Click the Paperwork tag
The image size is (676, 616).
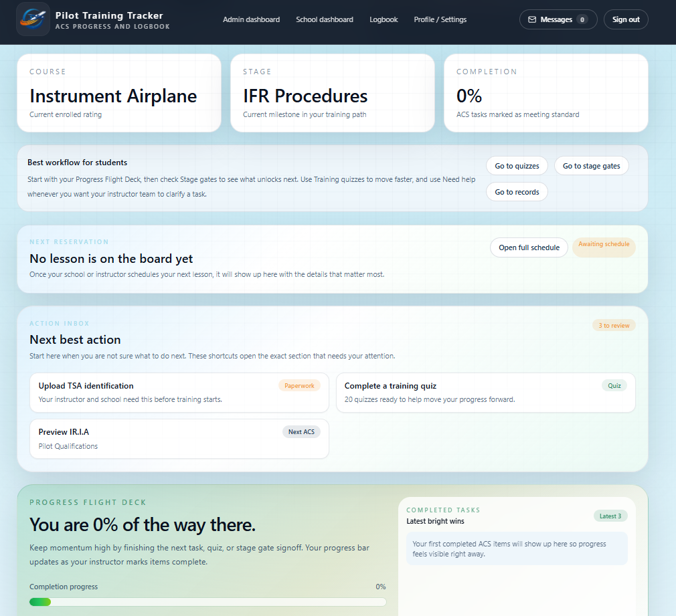[299, 385]
